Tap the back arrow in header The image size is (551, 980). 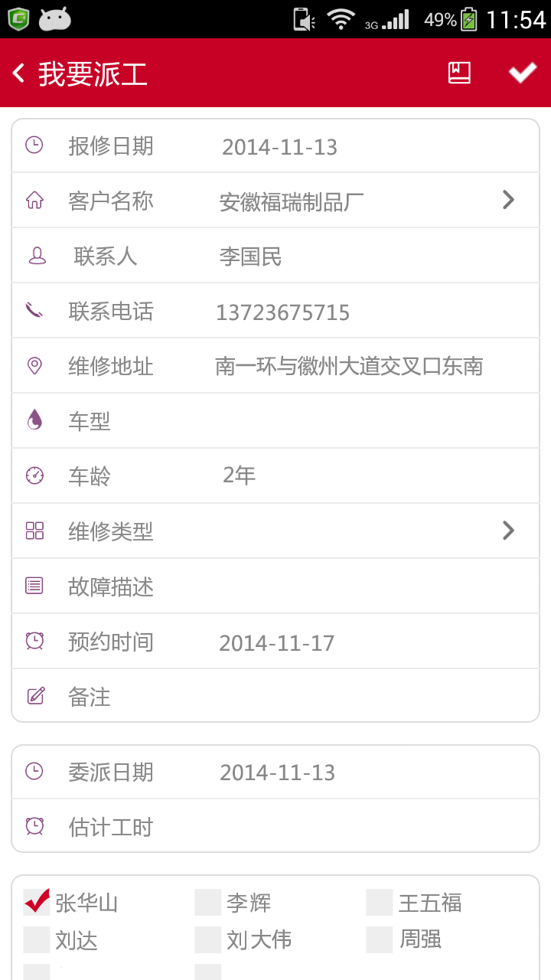[x=19, y=73]
